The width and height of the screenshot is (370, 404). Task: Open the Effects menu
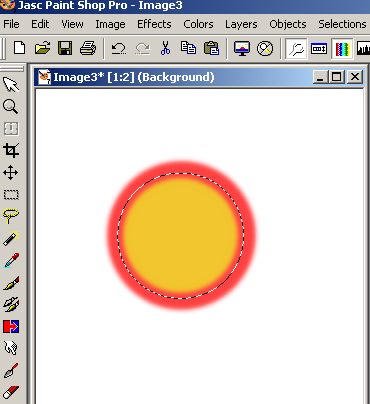[154, 24]
